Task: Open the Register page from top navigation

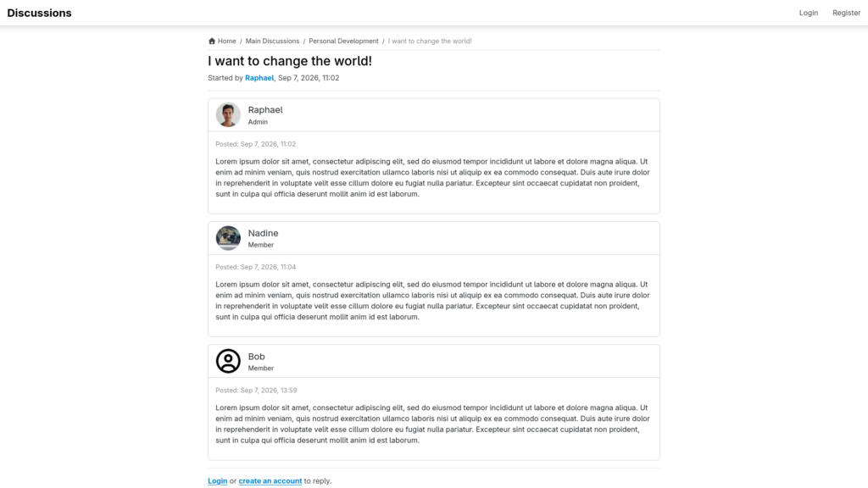Action: point(847,13)
